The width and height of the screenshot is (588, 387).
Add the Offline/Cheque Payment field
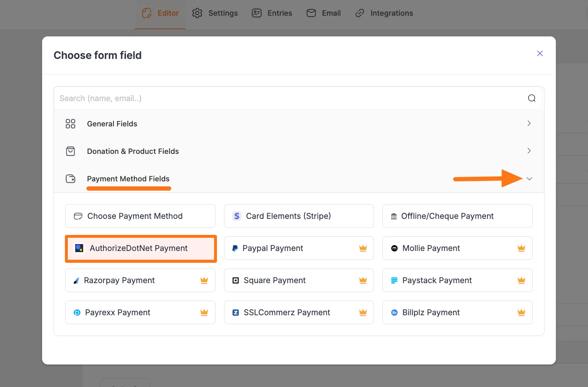coord(457,216)
